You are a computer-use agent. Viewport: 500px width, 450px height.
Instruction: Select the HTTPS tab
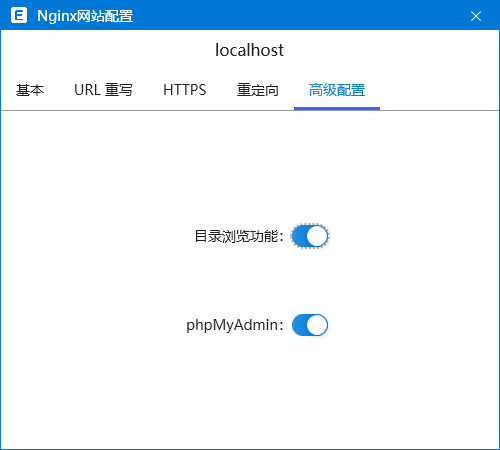185,90
